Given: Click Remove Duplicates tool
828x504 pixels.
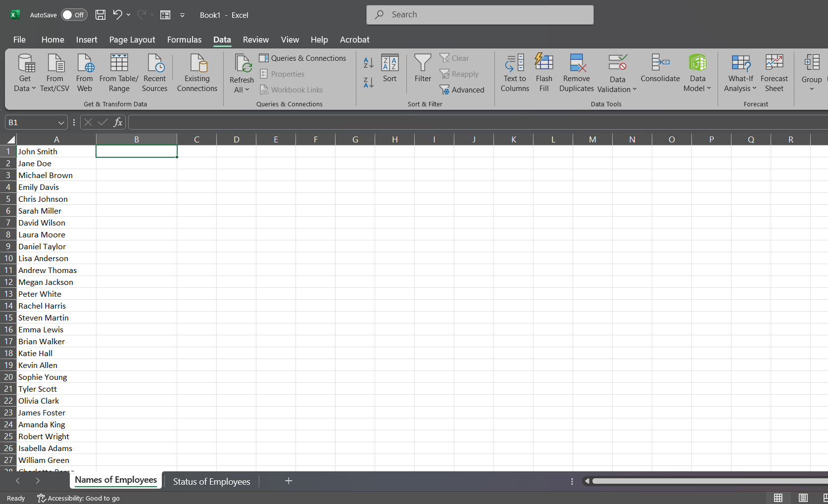Looking at the screenshot, I should 577,73.
